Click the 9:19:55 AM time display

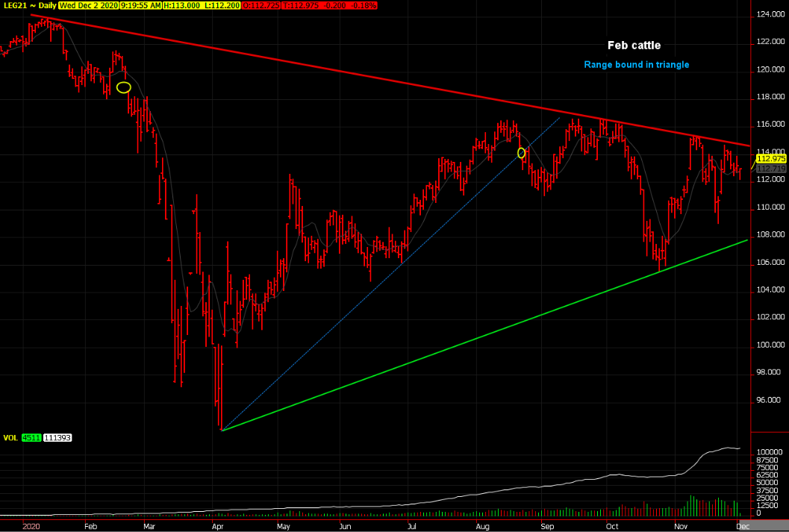(140, 5)
